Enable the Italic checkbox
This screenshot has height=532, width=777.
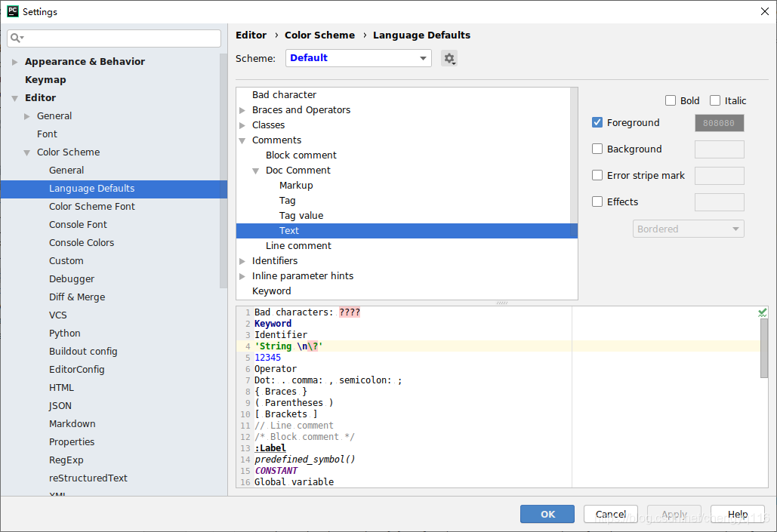714,100
